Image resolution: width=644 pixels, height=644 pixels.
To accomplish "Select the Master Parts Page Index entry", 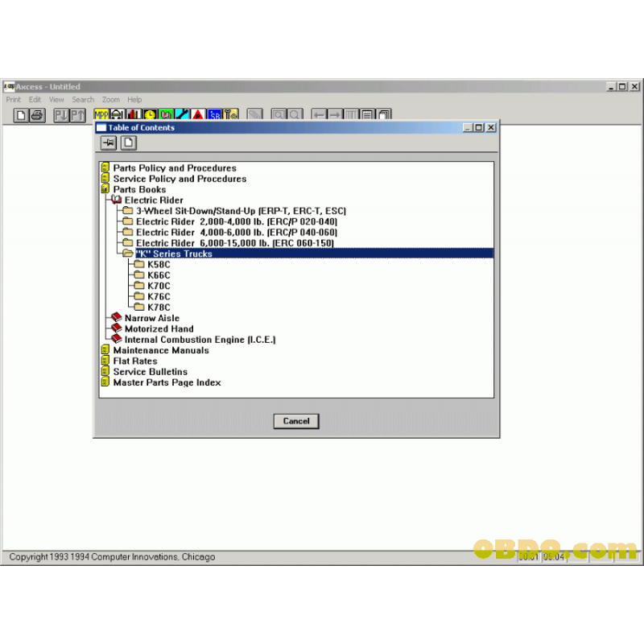I will [x=167, y=382].
